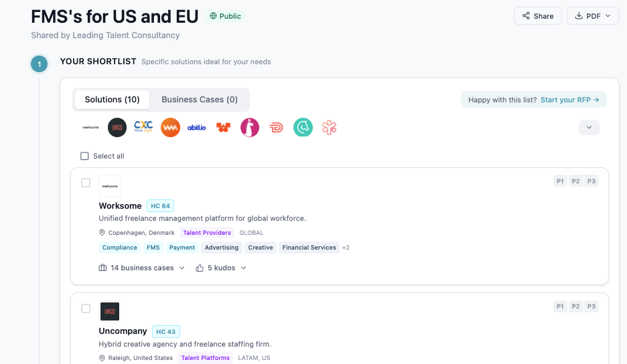Viewport: 627px width, 364px height.
Task: Open the PDF download dropdown
Action: [593, 16]
